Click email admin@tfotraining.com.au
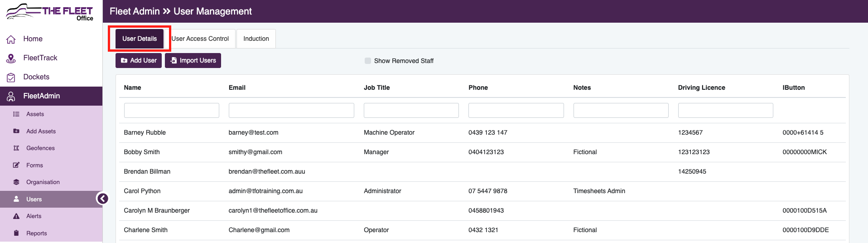The width and height of the screenshot is (868, 243). pos(265,191)
